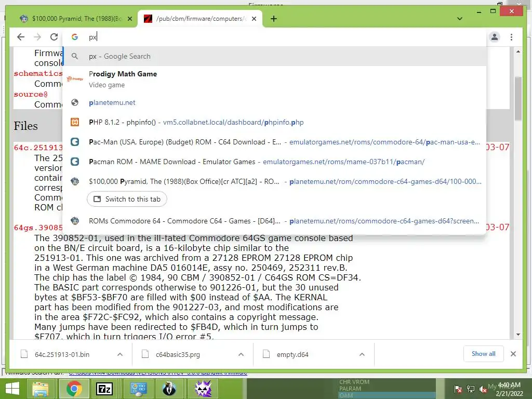
Task: Open the Chrome profile avatar button
Action: (x=495, y=37)
